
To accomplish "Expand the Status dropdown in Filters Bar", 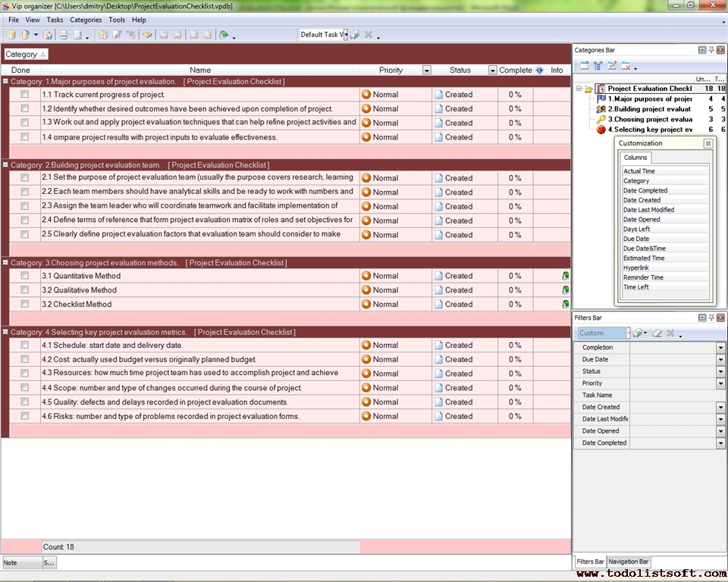I will [720, 371].
